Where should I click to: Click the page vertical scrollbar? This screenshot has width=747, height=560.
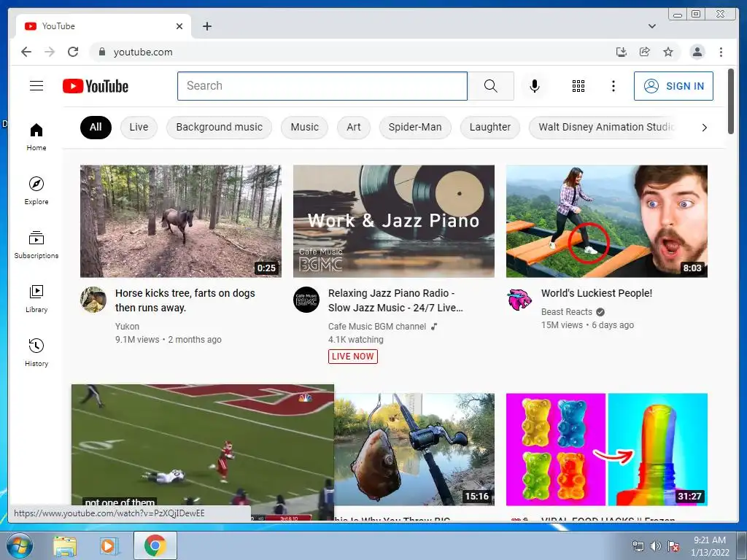coord(731,101)
